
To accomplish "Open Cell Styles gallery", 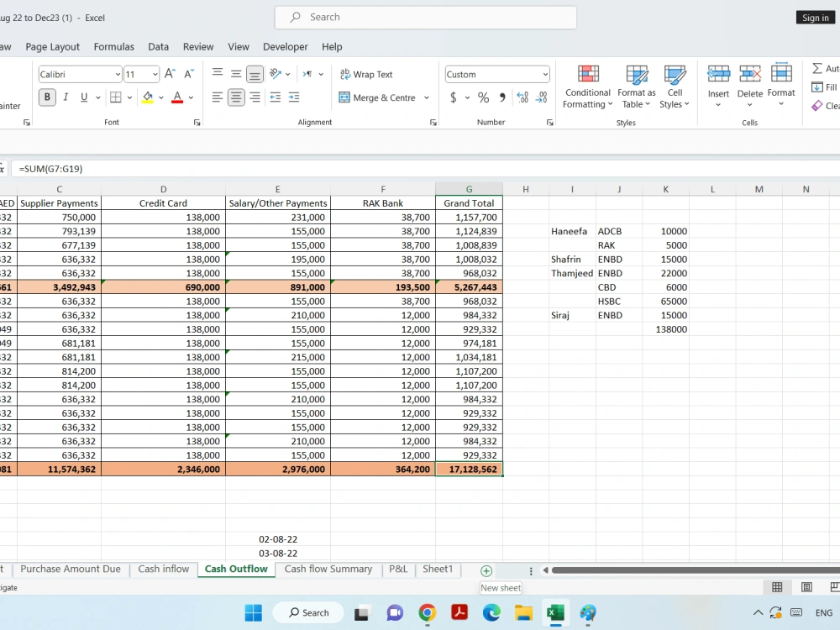I will click(x=675, y=87).
